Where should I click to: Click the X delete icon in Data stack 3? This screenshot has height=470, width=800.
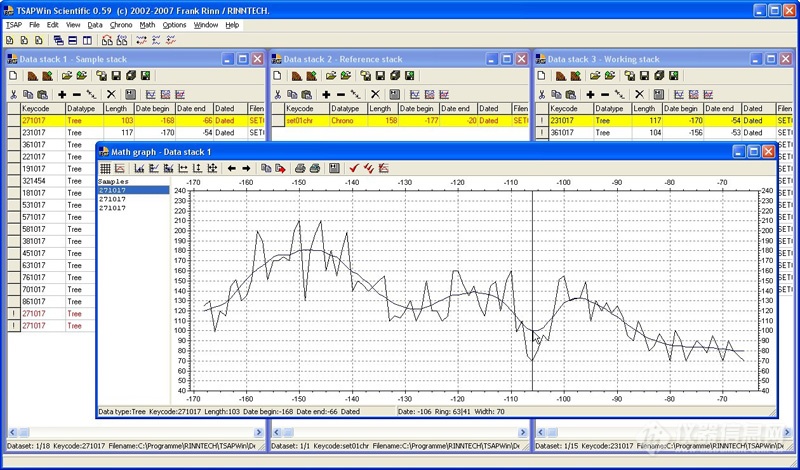click(x=640, y=94)
